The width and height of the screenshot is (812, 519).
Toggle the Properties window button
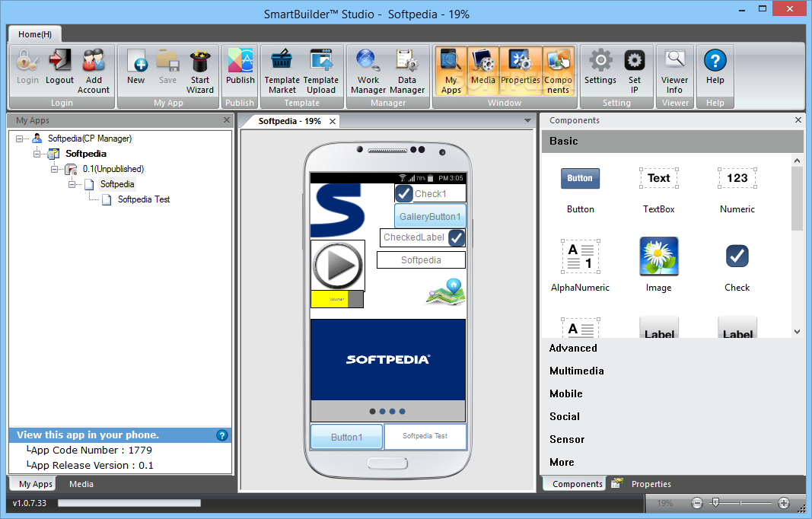point(521,71)
